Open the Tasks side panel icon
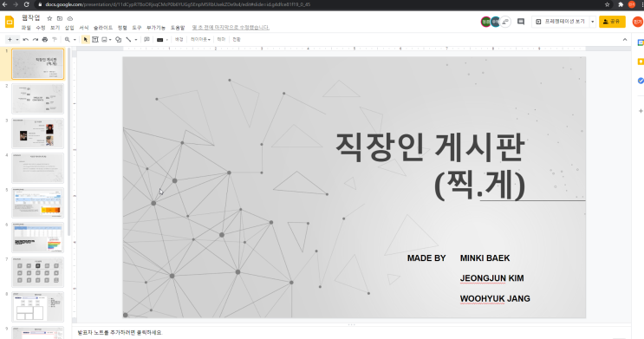This screenshot has height=339, width=644. (641, 81)
